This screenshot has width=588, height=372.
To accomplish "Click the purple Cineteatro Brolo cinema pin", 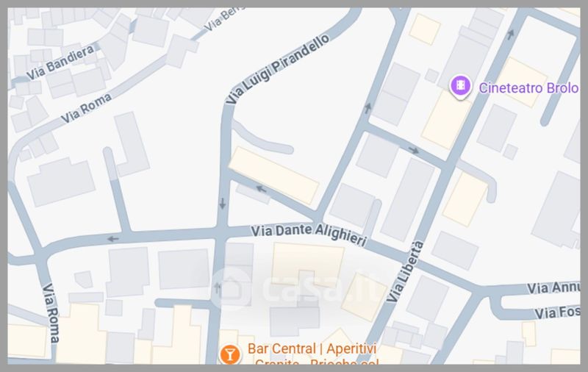I will pyautogui.click(x=461, y=87).
